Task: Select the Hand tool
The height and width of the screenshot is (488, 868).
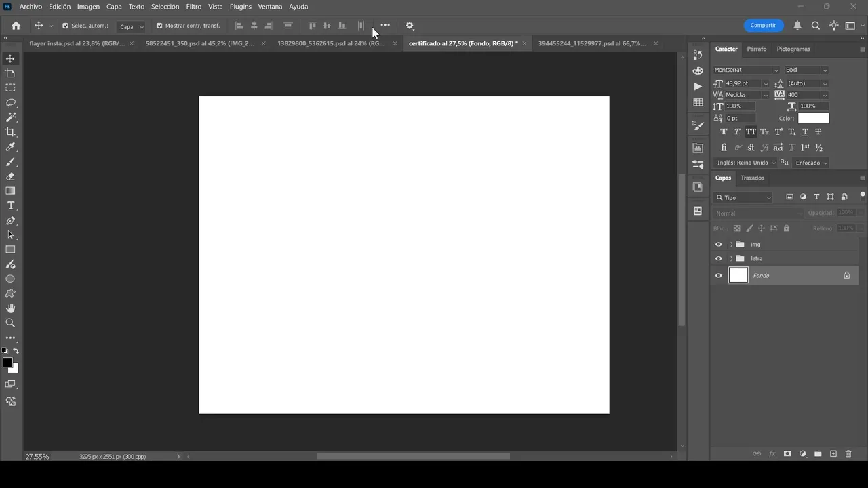Action: 10,308
